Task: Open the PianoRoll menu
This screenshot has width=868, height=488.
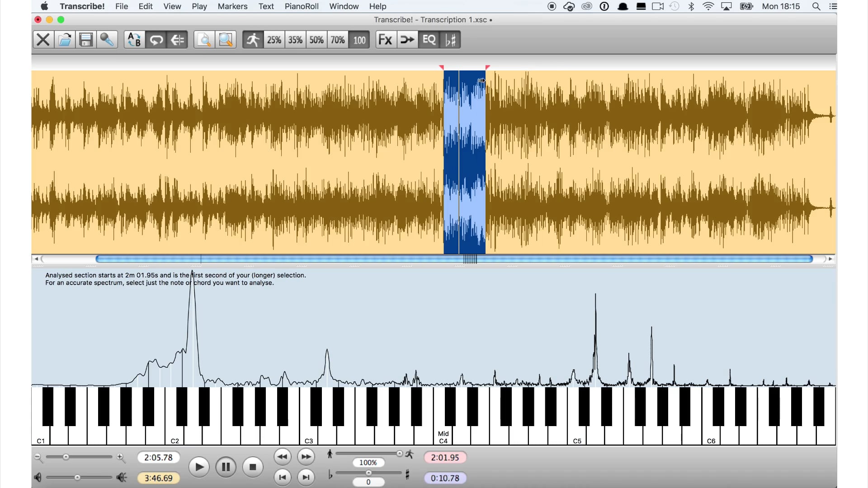Action: click(x=302, y=6)
